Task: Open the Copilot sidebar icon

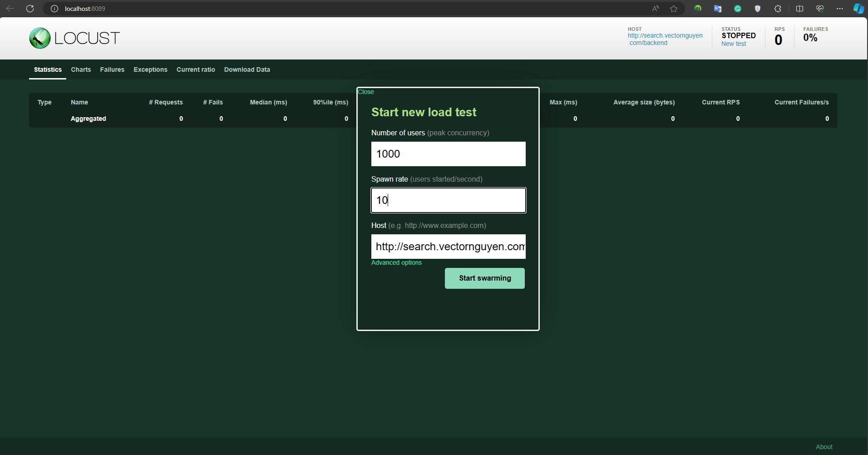Action: pyautogui.click(x=858, y=9)
